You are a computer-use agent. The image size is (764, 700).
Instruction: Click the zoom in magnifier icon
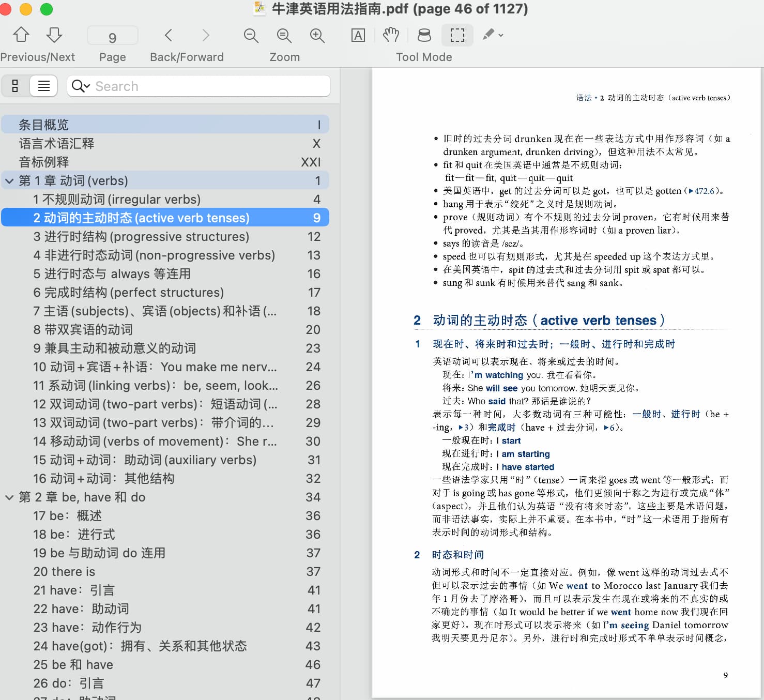(317, 35)
